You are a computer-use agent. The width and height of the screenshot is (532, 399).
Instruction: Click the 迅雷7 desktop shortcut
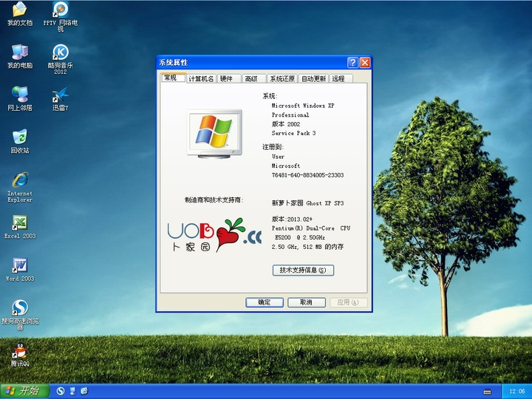coord(61,99)
